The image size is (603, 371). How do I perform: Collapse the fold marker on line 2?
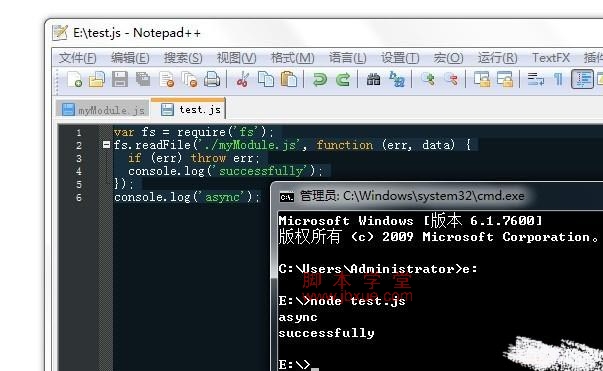click(107, 145)
